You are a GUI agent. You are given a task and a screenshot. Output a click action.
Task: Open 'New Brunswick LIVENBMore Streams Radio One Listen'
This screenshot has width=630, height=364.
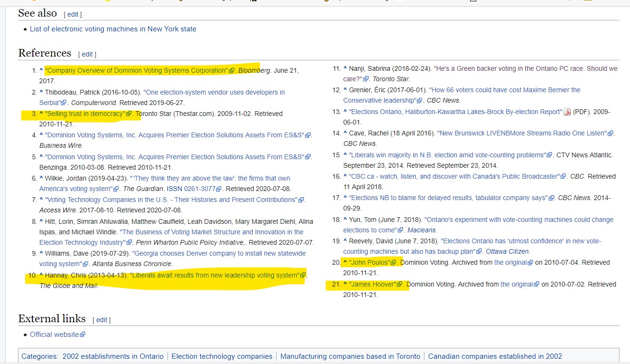(522, 133)
